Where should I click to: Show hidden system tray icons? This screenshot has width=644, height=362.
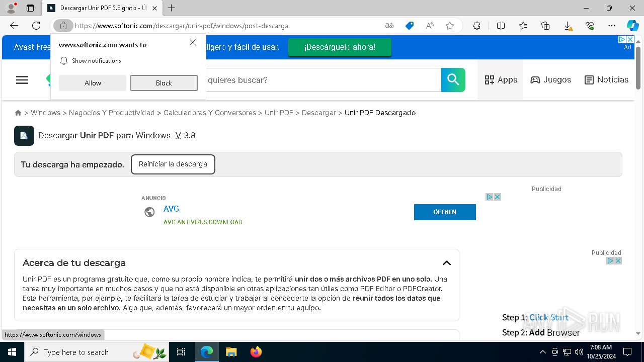[x=542, y=352]
